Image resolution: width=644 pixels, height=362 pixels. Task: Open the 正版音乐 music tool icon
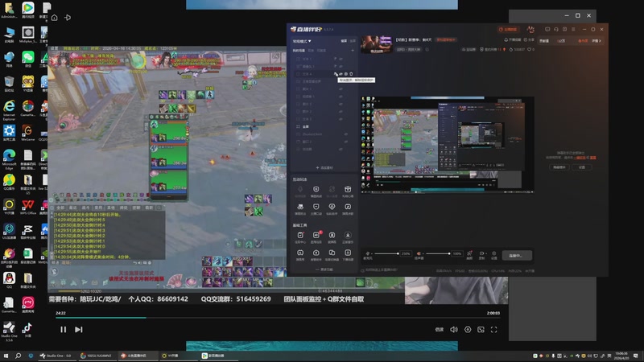pyautogui.click(x=348, y=235)
